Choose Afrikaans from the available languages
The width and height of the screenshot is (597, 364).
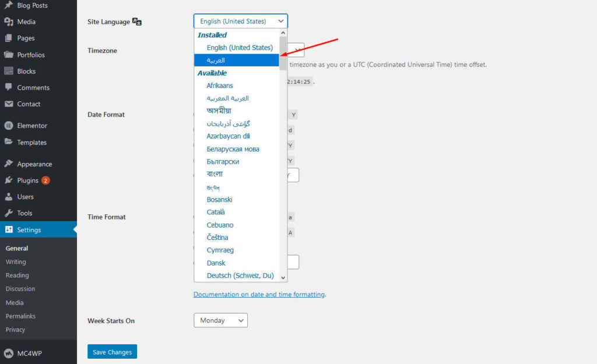220,85
